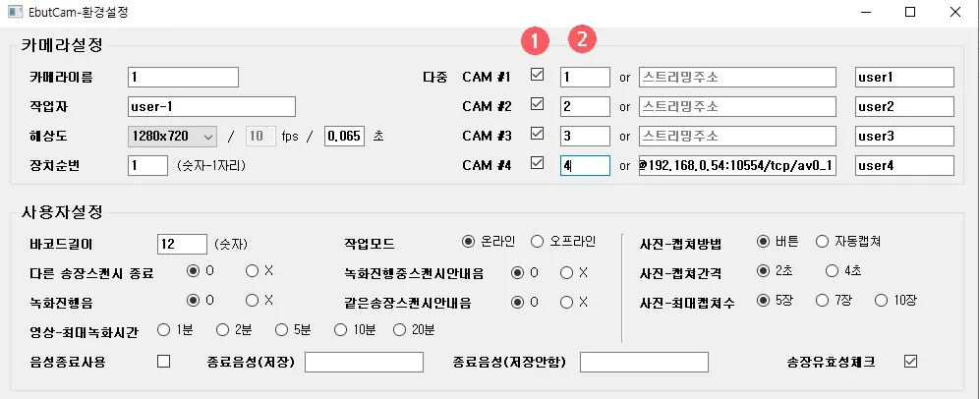Click the red number 1 marker badge
This screenshot has width=980, height=399.
tap(536, 41)
